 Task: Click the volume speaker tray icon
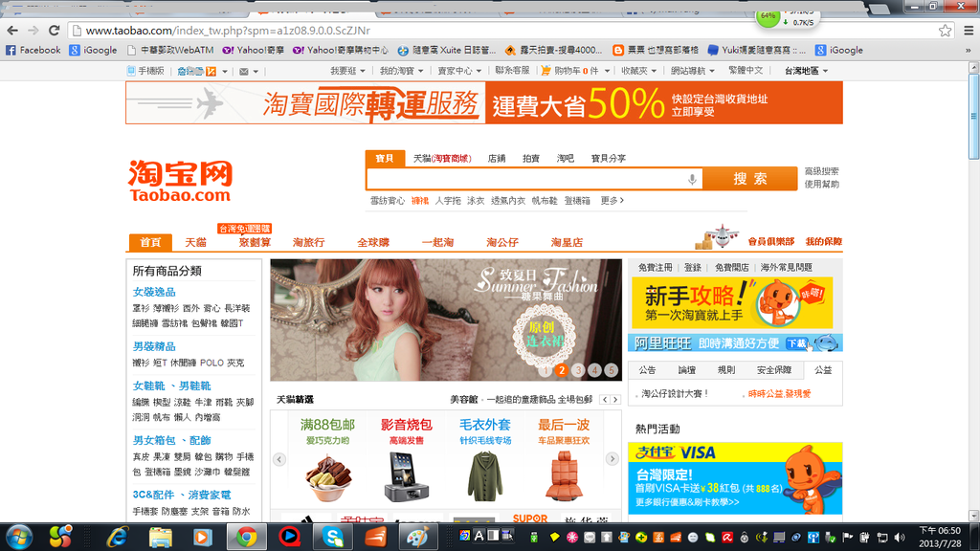900,538
